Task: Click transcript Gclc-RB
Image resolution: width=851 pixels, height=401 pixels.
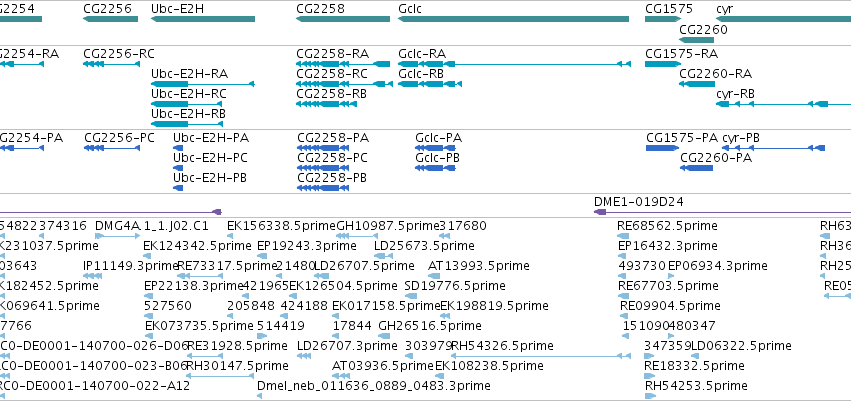Action: pyautogui.click(x=430, y=84)
